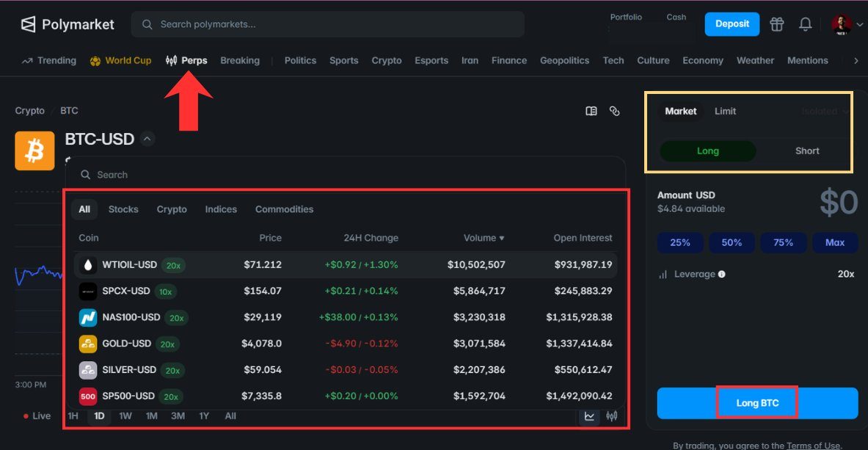Image resolution: width=868 pixels, height=450 pixels.
Task: Adjust the 20x leverage value
Action: 845,275
